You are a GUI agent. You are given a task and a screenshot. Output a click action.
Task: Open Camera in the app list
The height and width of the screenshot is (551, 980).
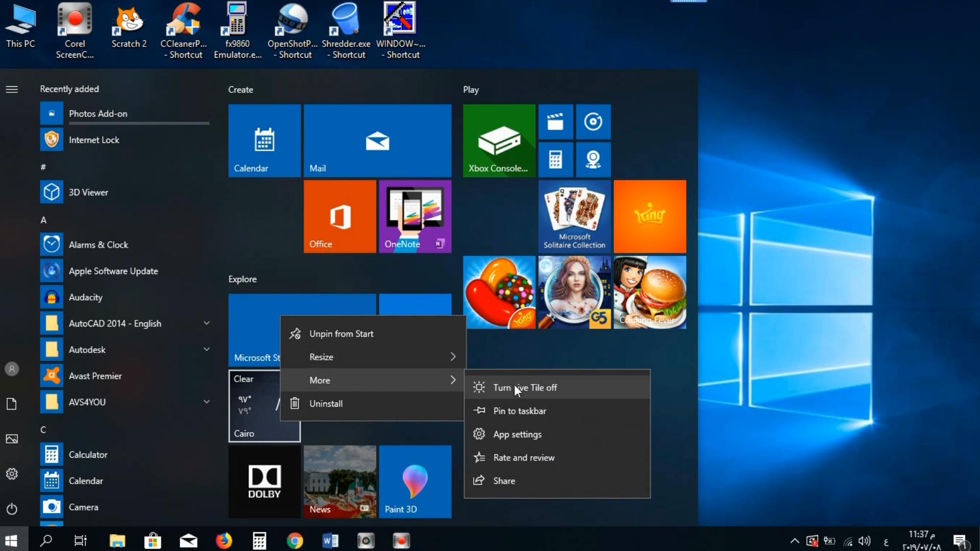125,507
